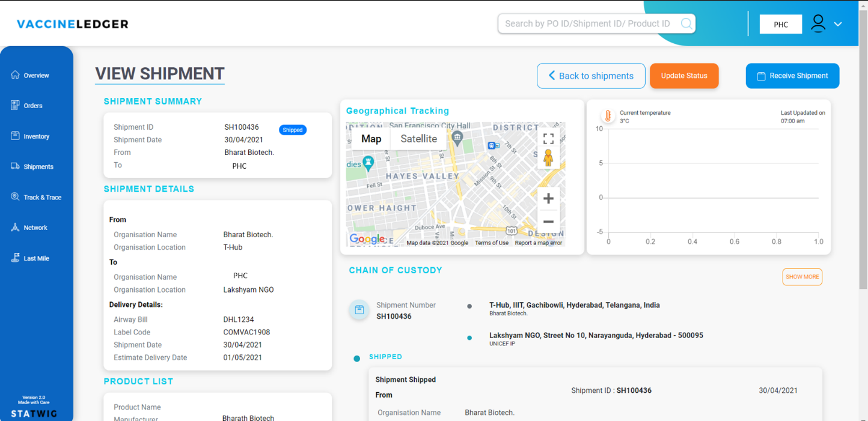
Task: Select the Map view tab
Action: [x=371, y=139]
